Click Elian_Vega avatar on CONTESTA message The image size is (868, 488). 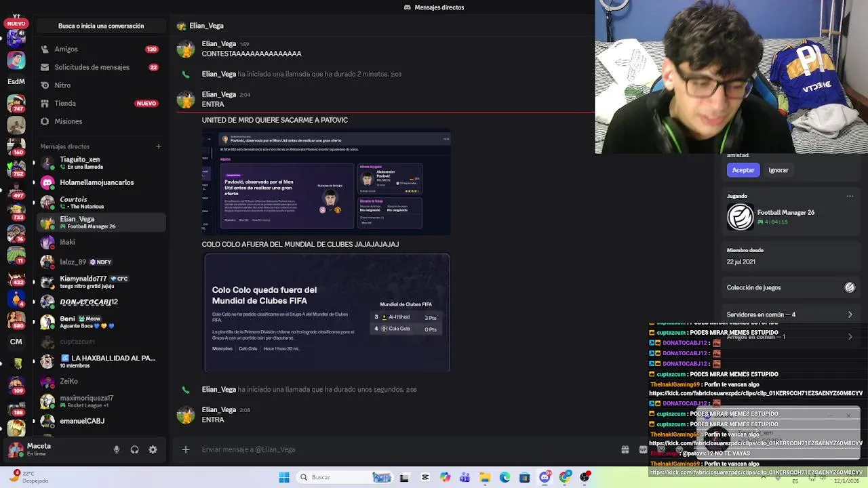pos(186,48)
